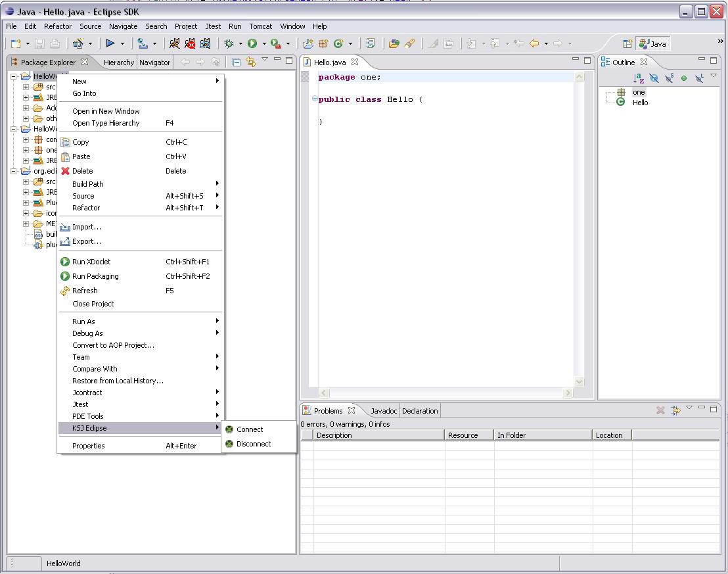
Task: Click the green Connect icon in submenu
Action: (x=229, y=429)
